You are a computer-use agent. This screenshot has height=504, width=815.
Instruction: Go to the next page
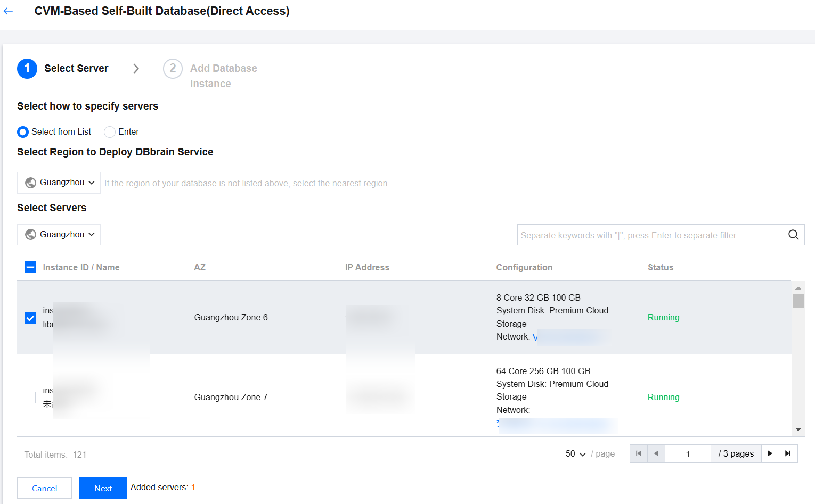[770, 453]
